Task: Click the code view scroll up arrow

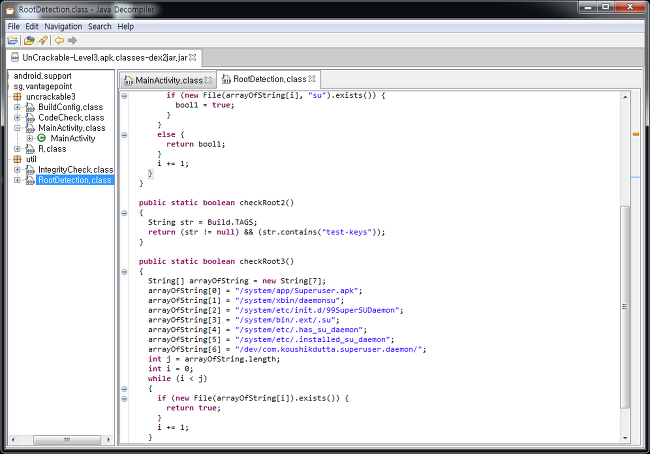Action: pyautogui.click(x=625, y=97)
